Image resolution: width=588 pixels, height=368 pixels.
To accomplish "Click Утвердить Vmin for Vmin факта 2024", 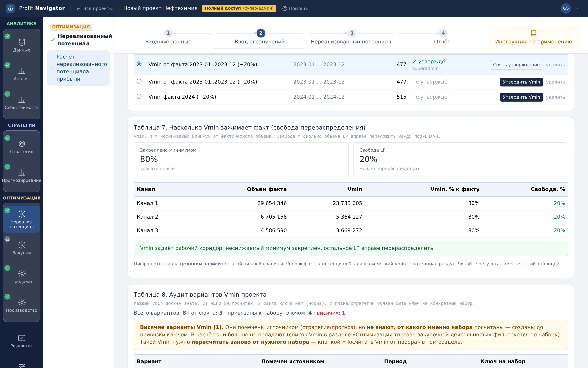I will point(521,97).
